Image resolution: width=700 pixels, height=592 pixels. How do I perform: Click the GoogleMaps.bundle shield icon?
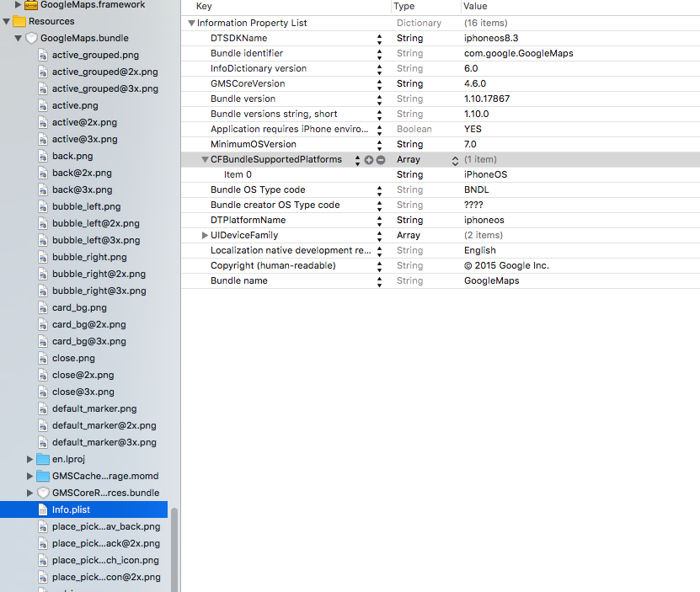coord(32,38)
